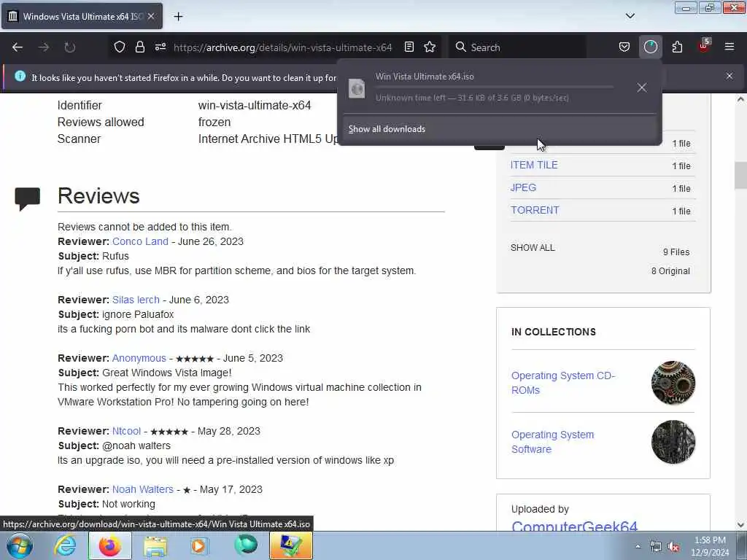Click the IN COLLECTIONS heading
The image size is (747, 560).
tap(553, 332)
